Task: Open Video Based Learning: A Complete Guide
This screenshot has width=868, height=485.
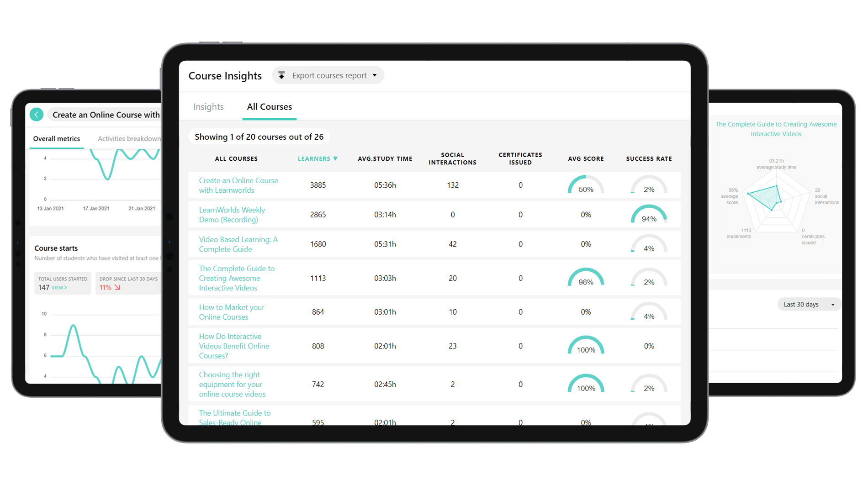Action: pyautogui.click(x=238, y=244)
